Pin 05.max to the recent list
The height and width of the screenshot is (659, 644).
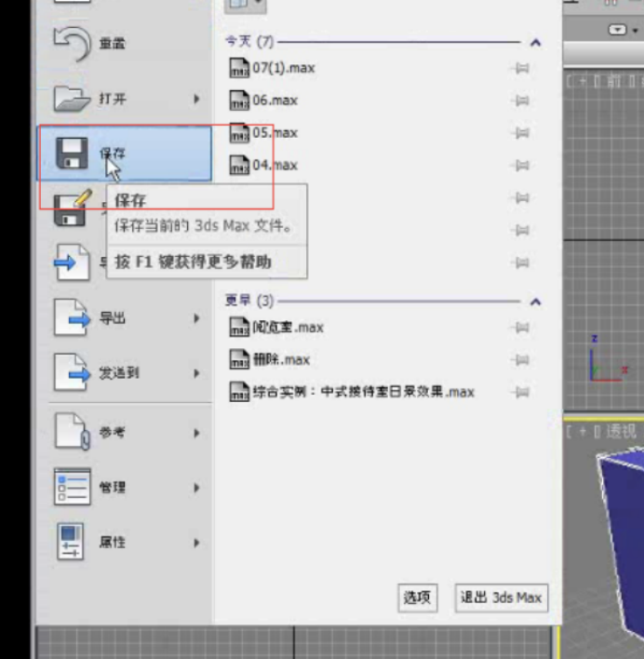click(520, 133)
